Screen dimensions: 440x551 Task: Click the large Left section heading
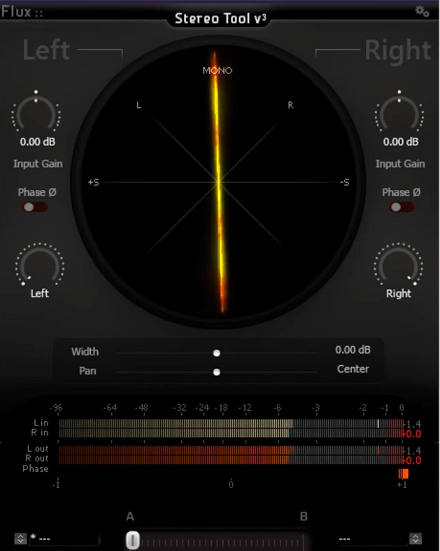(46, 50)
